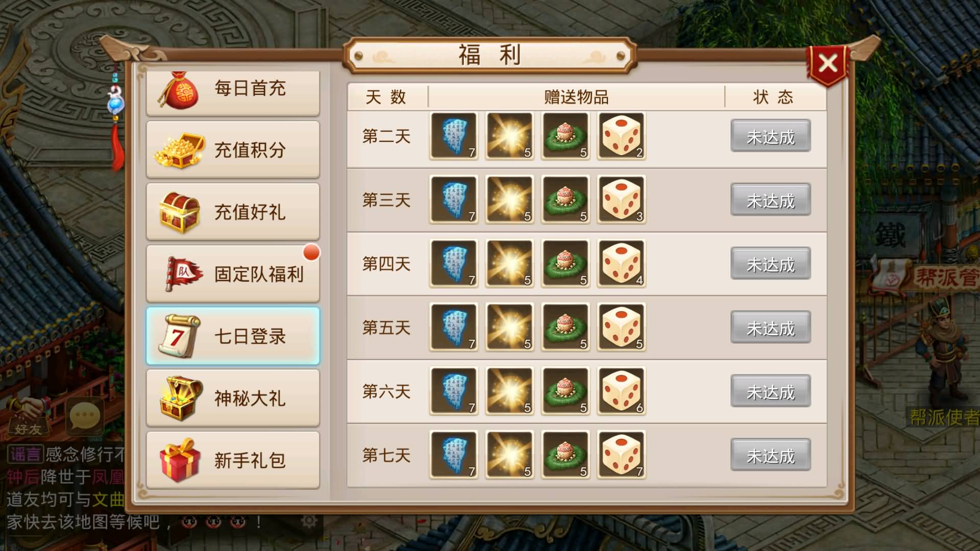This screenshot has width=980, height=551.
Task: Click the chat settings gear icon
Action: pyautogui.click(x=309, y=521)
